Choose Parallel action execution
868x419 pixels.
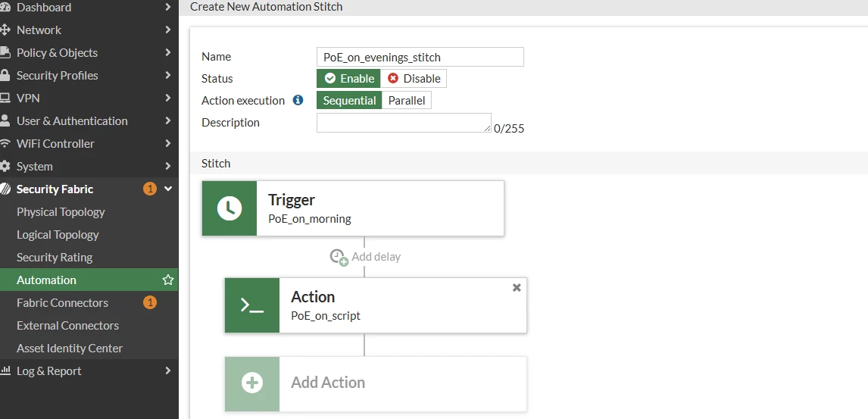pyautogui.click(x=406, y=101)
